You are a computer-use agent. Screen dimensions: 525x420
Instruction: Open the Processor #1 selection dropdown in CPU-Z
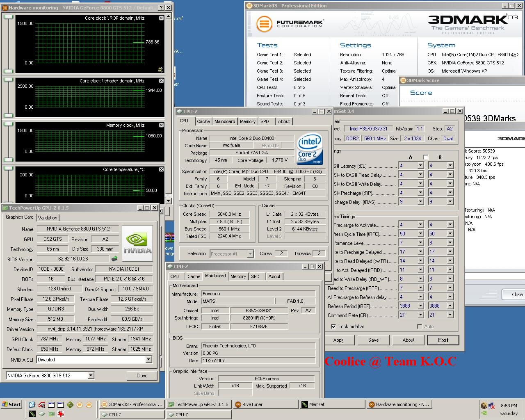250,254
